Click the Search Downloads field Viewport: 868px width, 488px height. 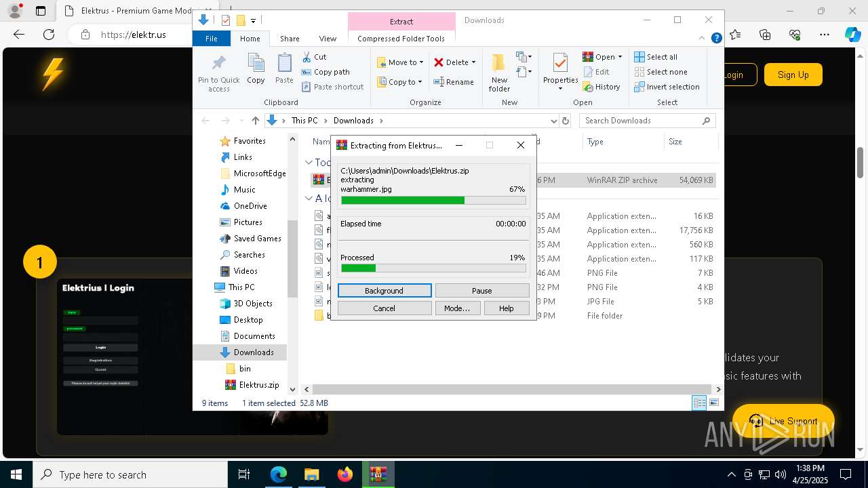point(647,121)
